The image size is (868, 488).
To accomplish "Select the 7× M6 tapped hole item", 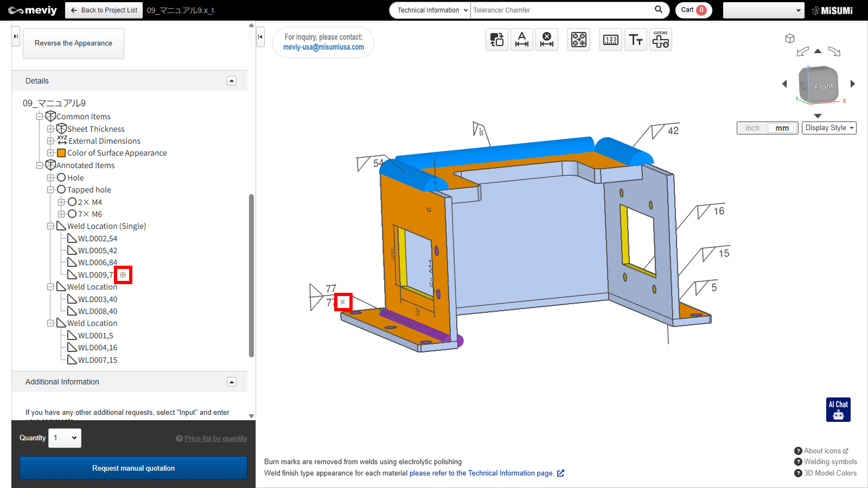I will pyautogui.click(x=90, y=214).
